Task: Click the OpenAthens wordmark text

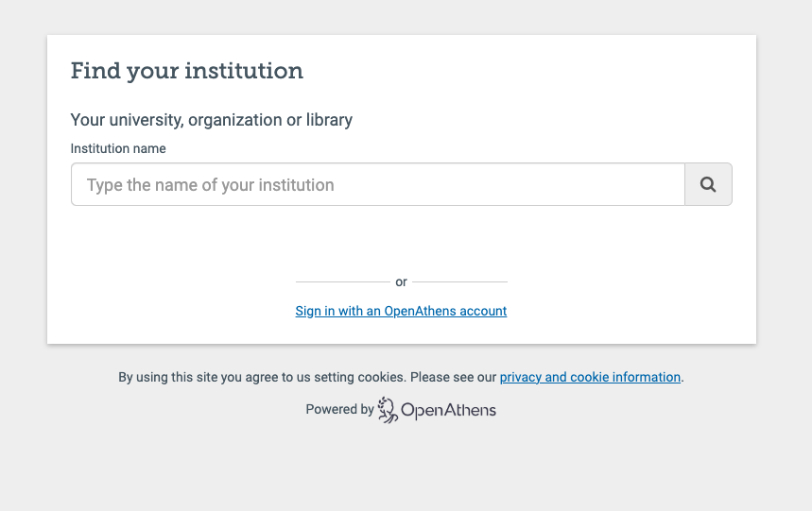Action: click(448, 410)
